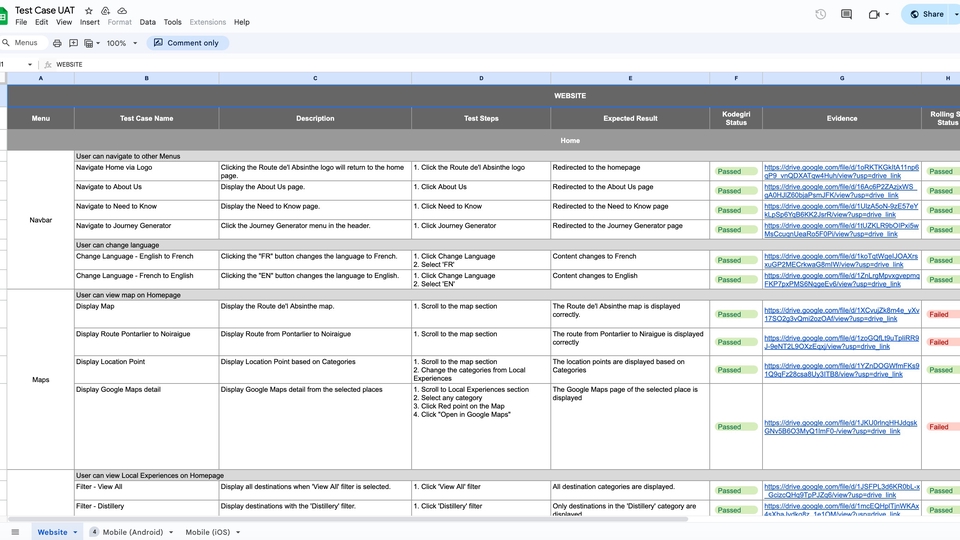Open the Mobile (iOS) tab dropdown arrow

pyautogui.click(x=238, y=532)
